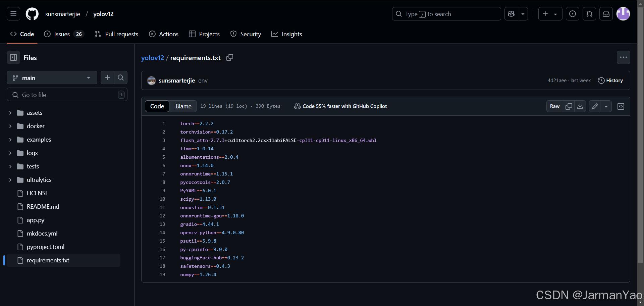Viewport: 644px width, 306px height.
Task: Switch to the Insights tab
Action: (x=287, y=34)
